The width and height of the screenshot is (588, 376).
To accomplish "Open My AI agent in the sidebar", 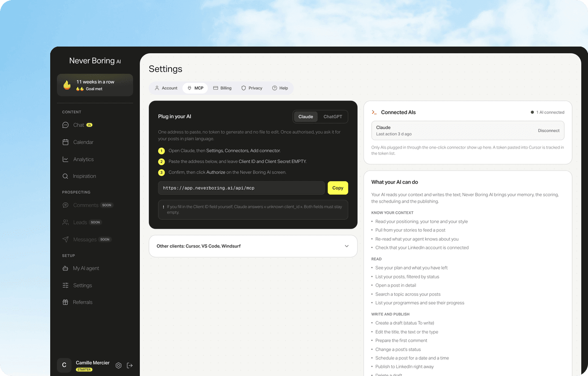I will coord(81,268).
